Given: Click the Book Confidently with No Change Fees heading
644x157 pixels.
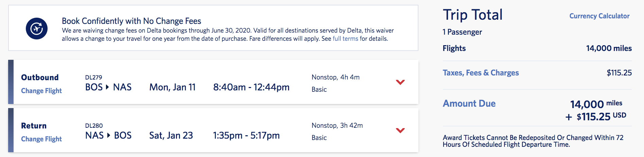Looking at the screenshot, I should pyautogui.click(x=131, y=21).
